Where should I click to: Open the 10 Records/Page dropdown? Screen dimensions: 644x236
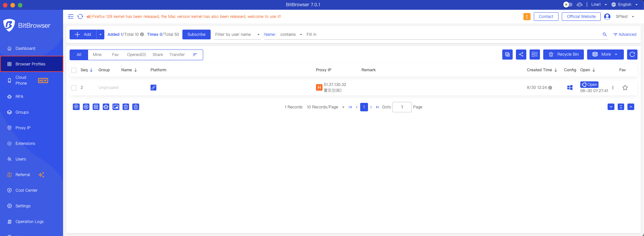click(x=325, y=107)
